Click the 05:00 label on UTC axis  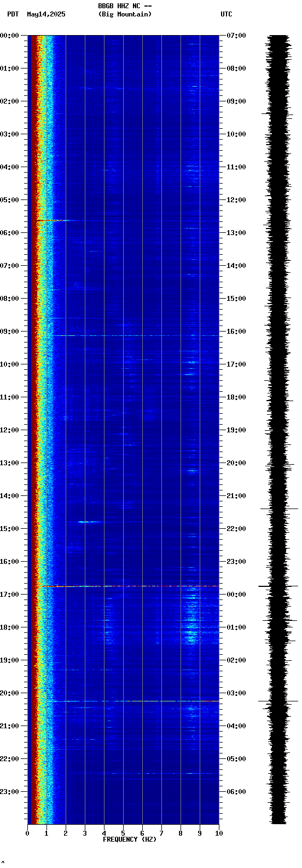pyautogui.click(x=236, y=759)
